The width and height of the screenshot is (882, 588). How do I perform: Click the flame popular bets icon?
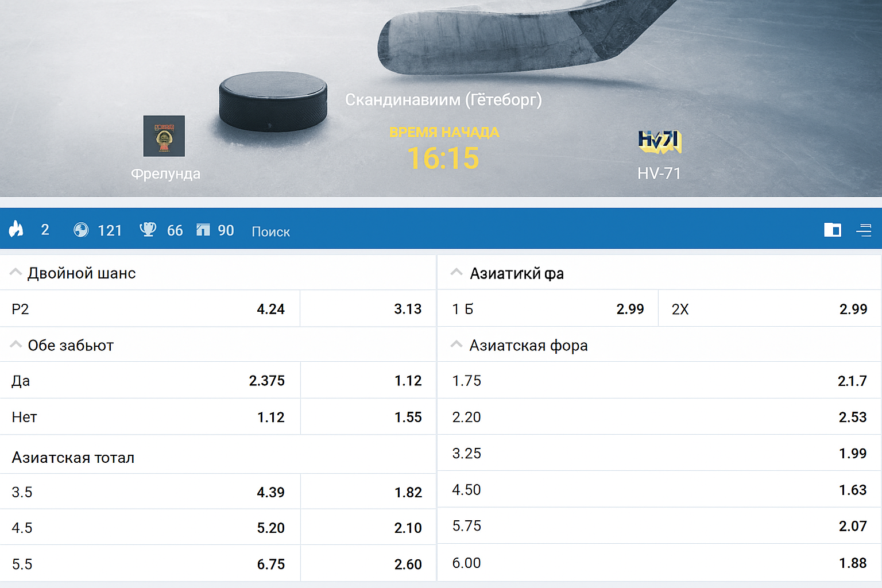click(16, 230)
